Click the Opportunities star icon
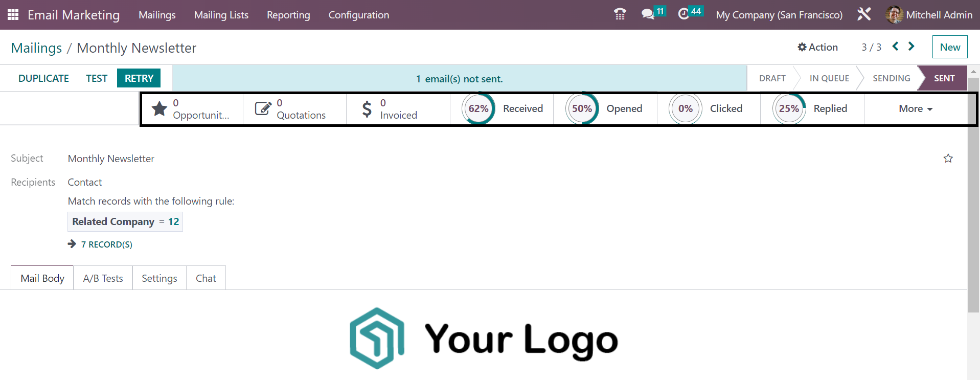 159,108
